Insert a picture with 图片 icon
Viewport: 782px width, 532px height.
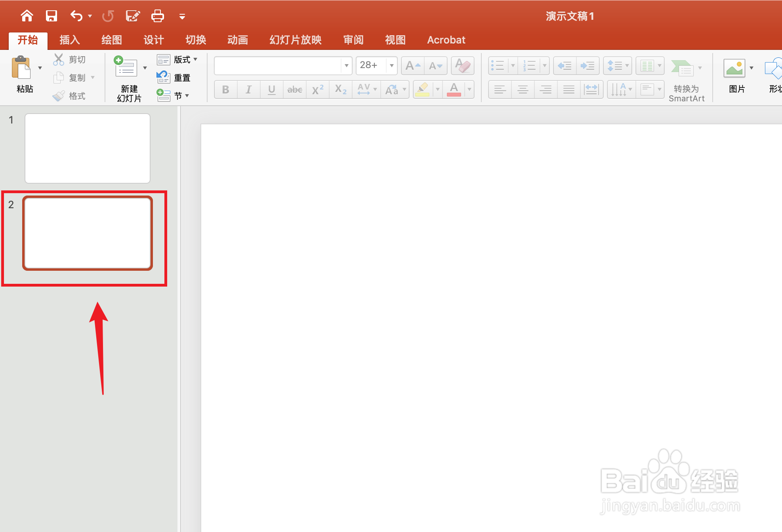tap(734, 68)
